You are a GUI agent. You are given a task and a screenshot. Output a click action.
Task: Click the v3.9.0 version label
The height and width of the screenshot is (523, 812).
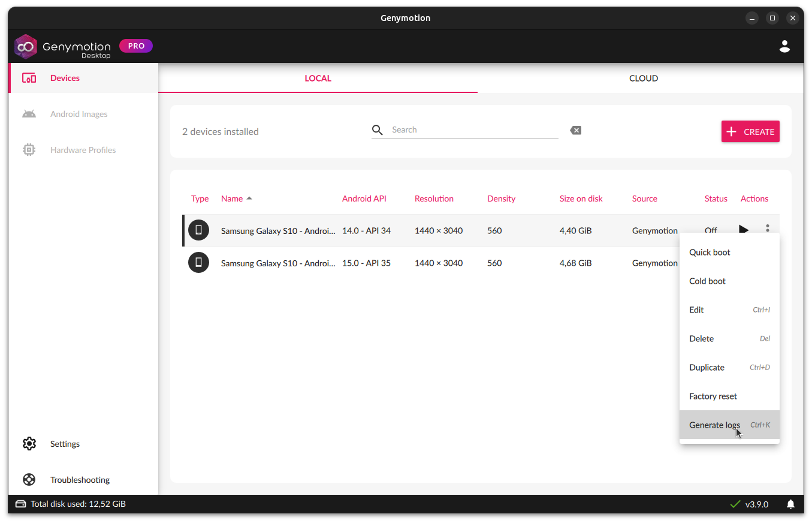pos(757,504)
